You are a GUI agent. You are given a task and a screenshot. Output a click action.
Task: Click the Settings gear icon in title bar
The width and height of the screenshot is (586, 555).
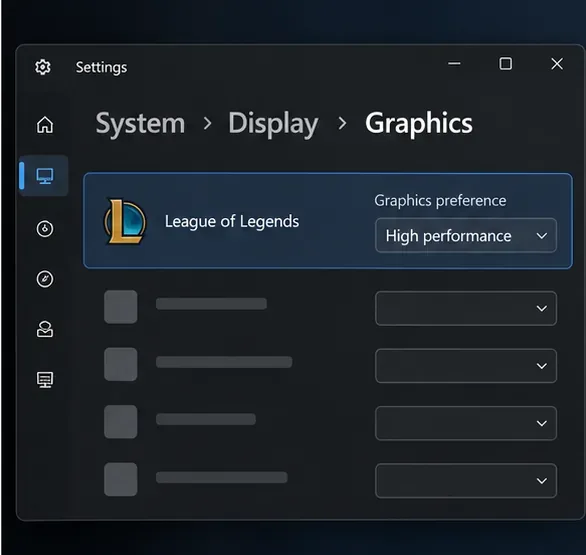click(x=43, y=67)
